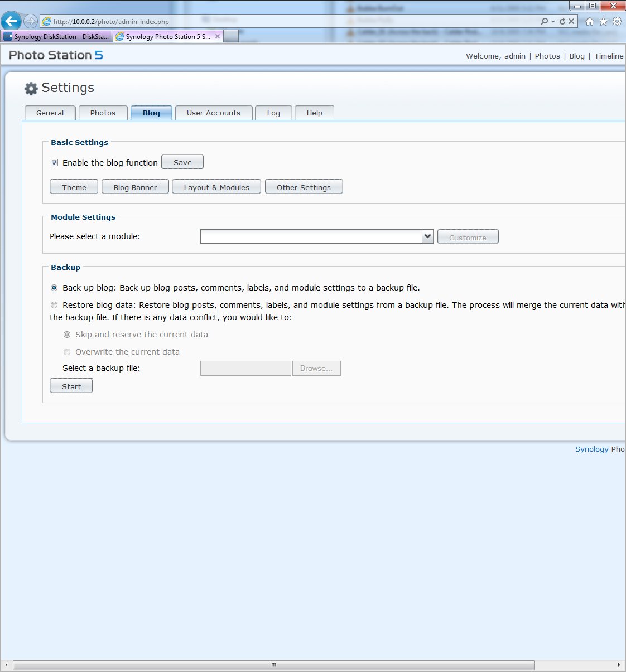Click the search magnifier in address bar

tap(544, 21)
